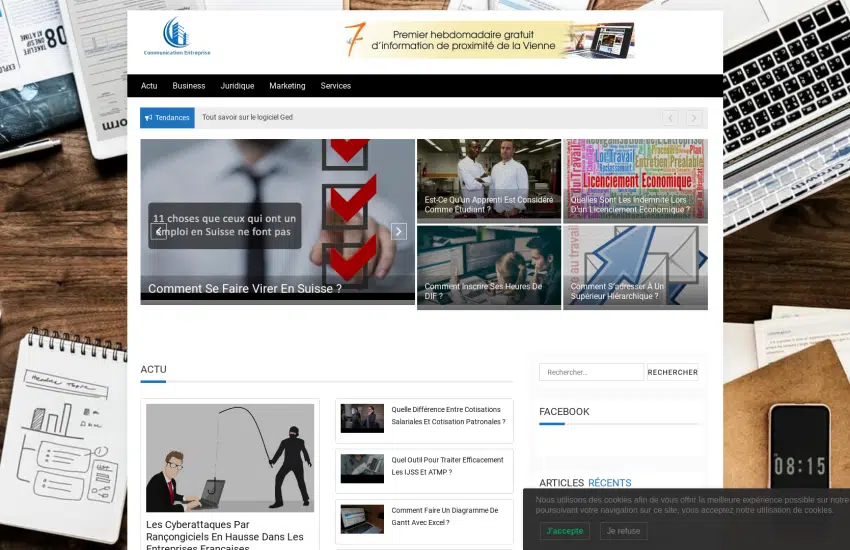This screenshot has height=550, width=850.
Task: Read 'Quelle Différence Entre Cotisations Salariales' article
Action: (x=448, y=416)
